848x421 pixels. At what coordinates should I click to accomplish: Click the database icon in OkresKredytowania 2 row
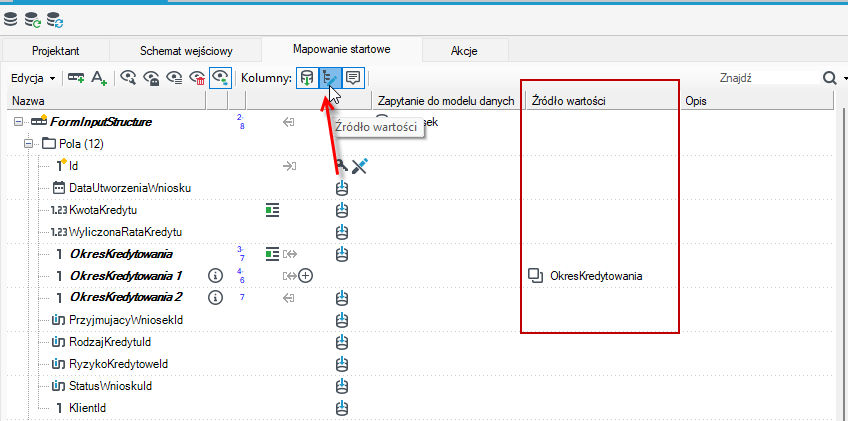tap(341, 298)
